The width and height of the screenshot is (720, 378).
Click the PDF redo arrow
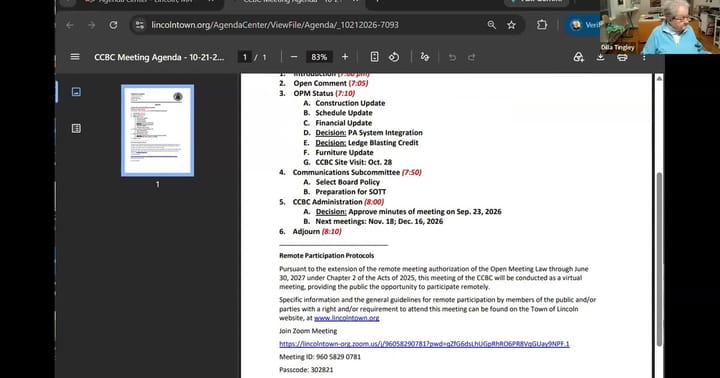click(x=472, y=57)
